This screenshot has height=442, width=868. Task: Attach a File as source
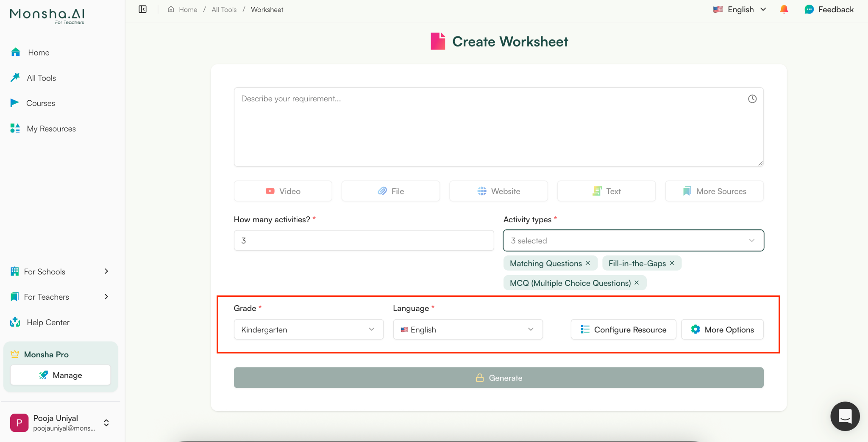pyautogui.click(x=390, y=191)
